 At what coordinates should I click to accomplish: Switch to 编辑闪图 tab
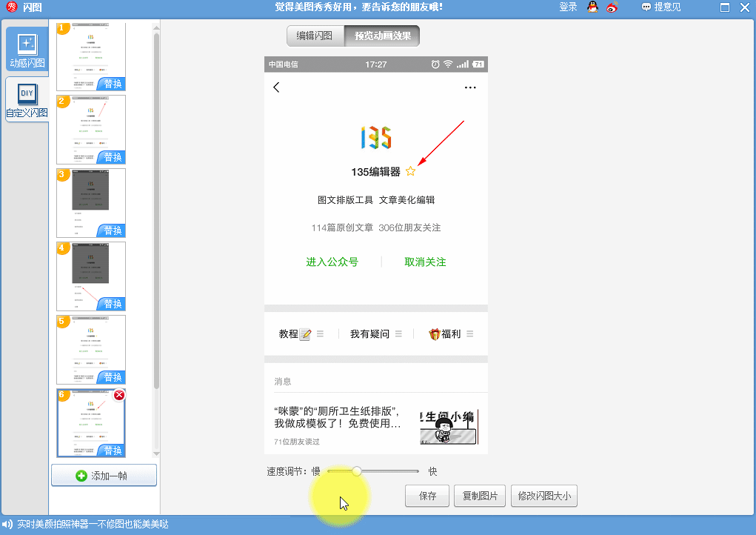pos(315,36)
